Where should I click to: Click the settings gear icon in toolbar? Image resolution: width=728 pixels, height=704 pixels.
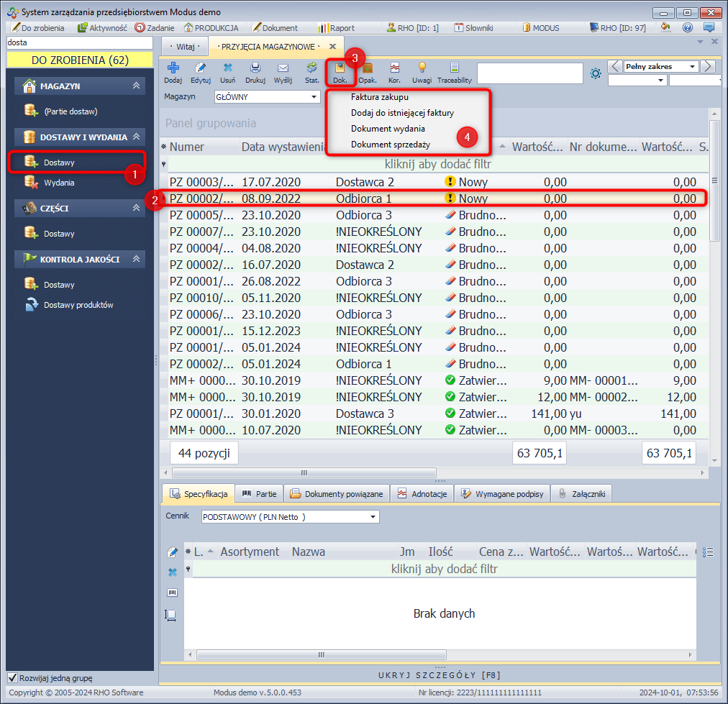click(595, 73)
